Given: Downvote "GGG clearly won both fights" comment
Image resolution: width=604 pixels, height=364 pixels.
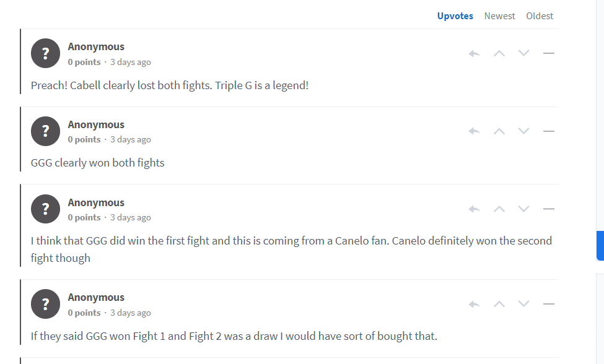Looking at the screenshot, I should [x=523, y=131].
